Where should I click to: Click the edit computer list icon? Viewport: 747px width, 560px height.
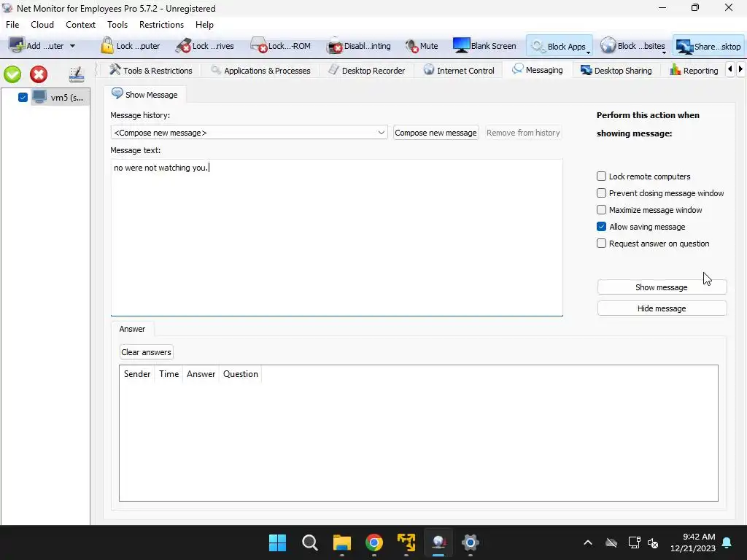click(x=76, y=74)
